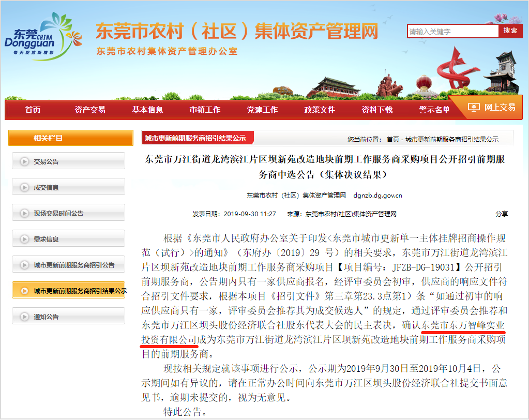Click arrow icon beside 需求信息
This screenshot has height=420, width=529.
pos(24,239)
